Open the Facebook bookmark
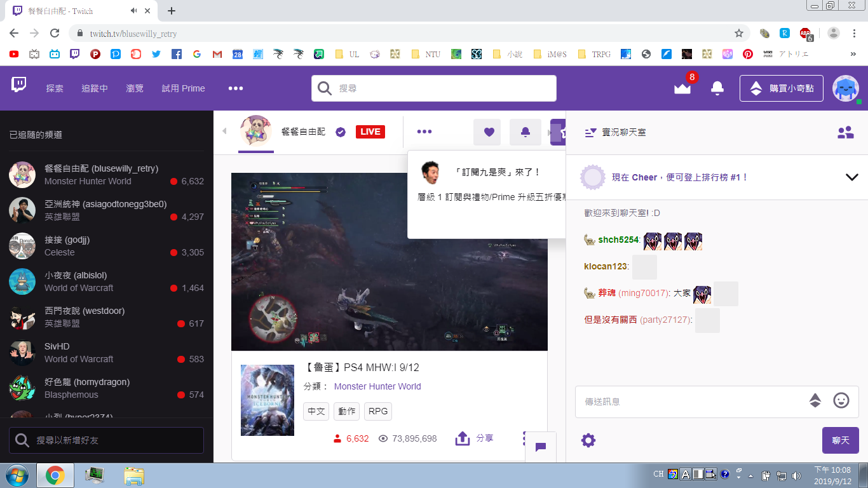This screenshot has height=488, width=868. click(177, 55)
